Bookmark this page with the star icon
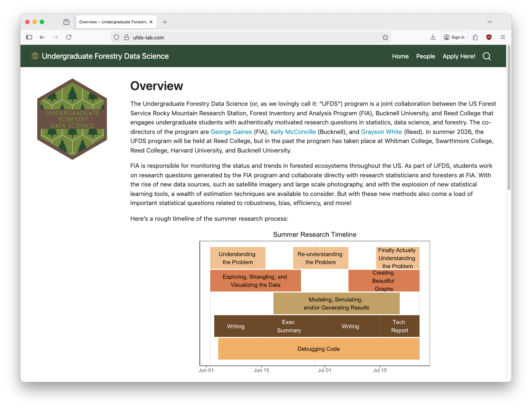This screenshot has height=409, width=532. (385, 37)
